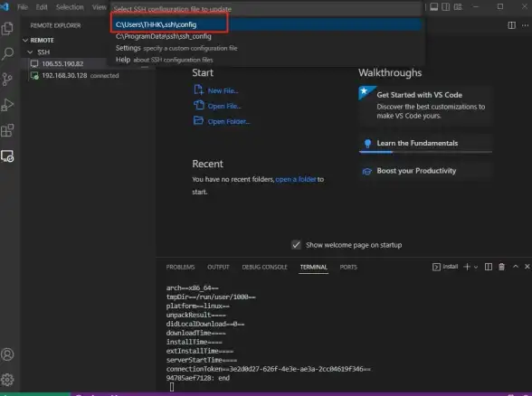The image size is (532, 396).
Task: Open the Source Control view
Action: 7,80
